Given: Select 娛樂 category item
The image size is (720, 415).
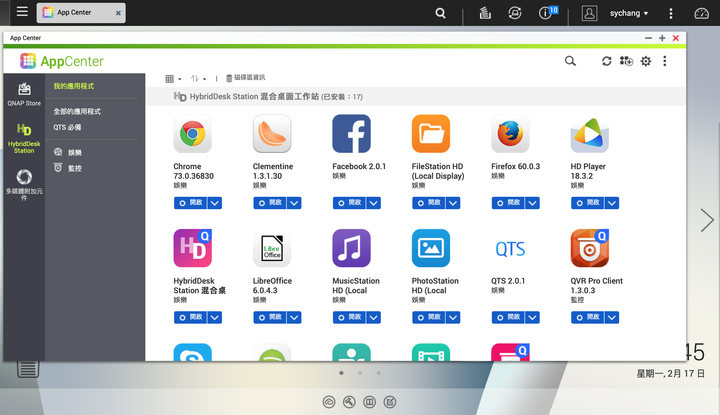Looking at the screenshot, I should pos(68,152).
